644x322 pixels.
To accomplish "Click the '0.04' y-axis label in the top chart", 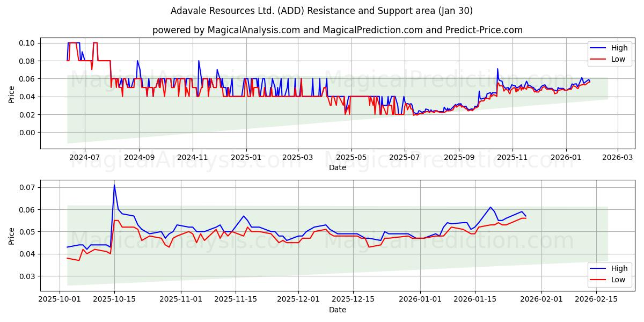I will tap(27, 97).
